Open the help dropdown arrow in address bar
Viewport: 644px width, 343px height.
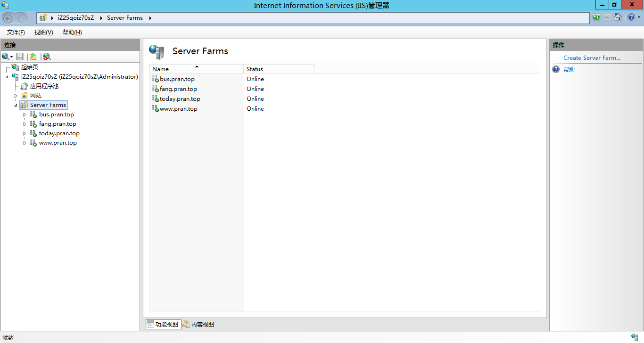point(639,17)
